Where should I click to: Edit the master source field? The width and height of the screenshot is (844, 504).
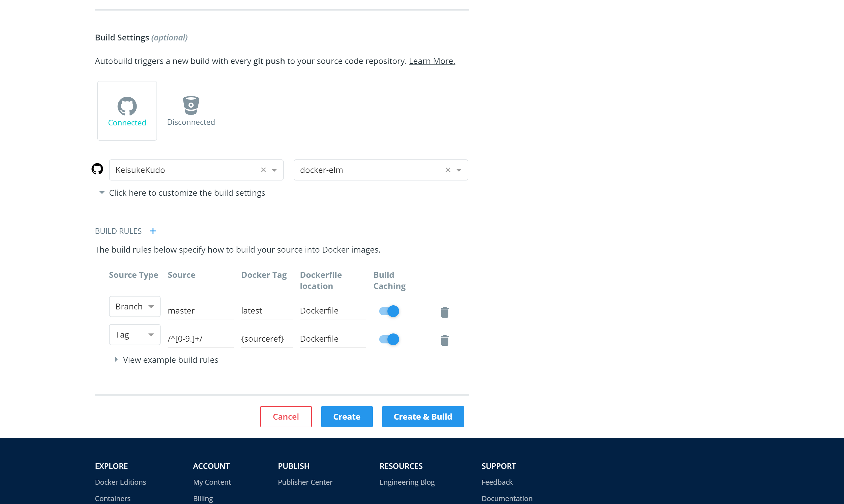click(x=200, y=311)
